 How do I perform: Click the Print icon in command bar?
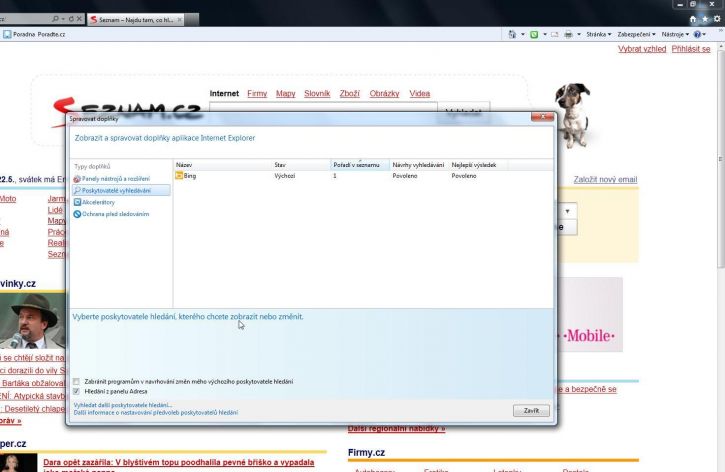(x=569, y=34)
